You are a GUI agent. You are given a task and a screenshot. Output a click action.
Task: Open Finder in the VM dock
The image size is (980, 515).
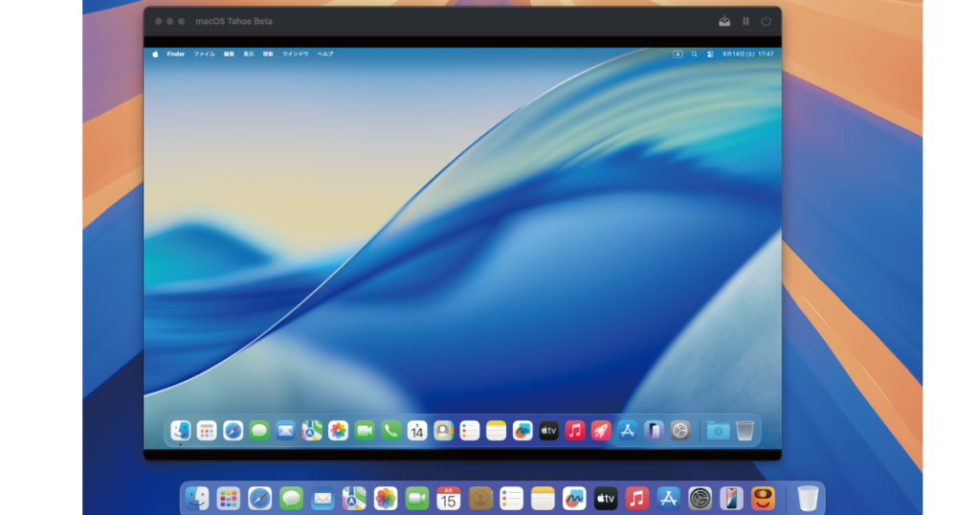pos(181,431)
